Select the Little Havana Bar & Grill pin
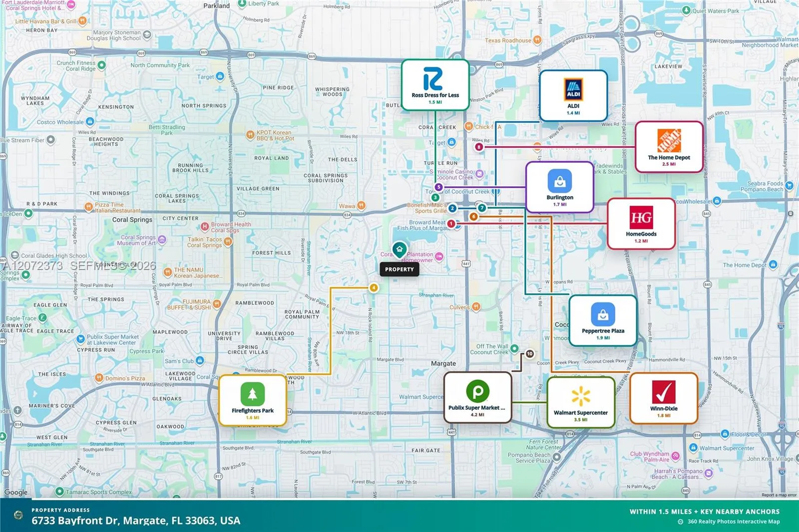 pyautogui.click(x=82, y=21)
